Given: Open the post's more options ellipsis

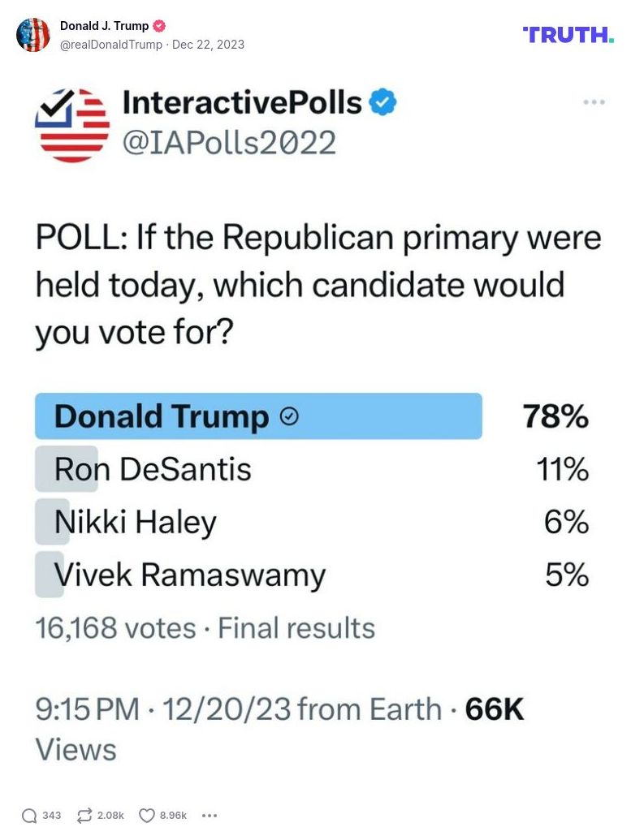Looking at the screenshot, I should [x=209, y=816].
